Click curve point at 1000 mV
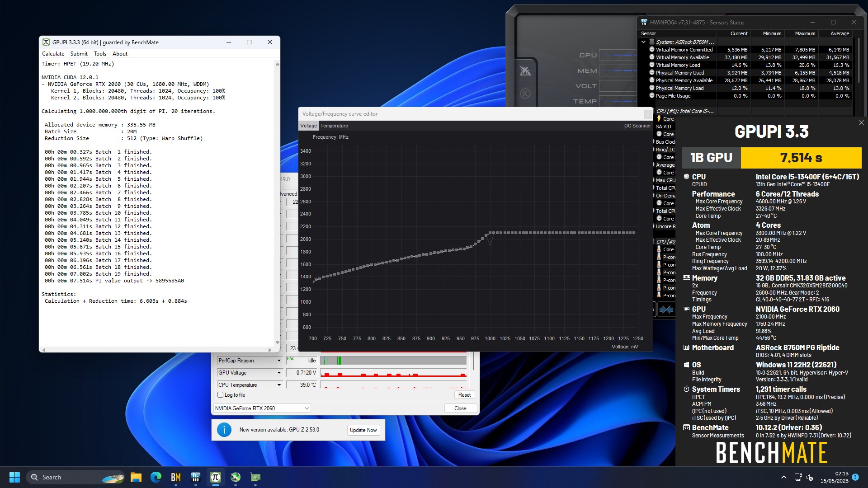Screen dimensions: 868x488 coord(491,233)
